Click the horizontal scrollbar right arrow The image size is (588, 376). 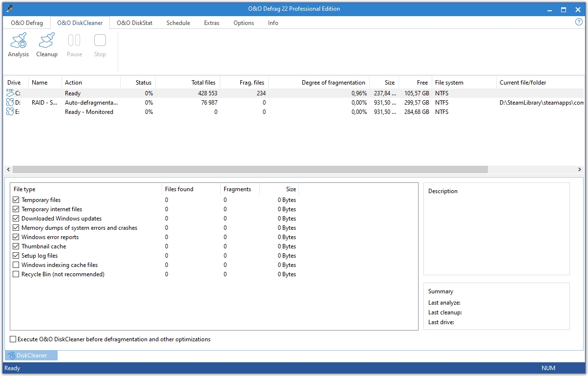[579, 170]
